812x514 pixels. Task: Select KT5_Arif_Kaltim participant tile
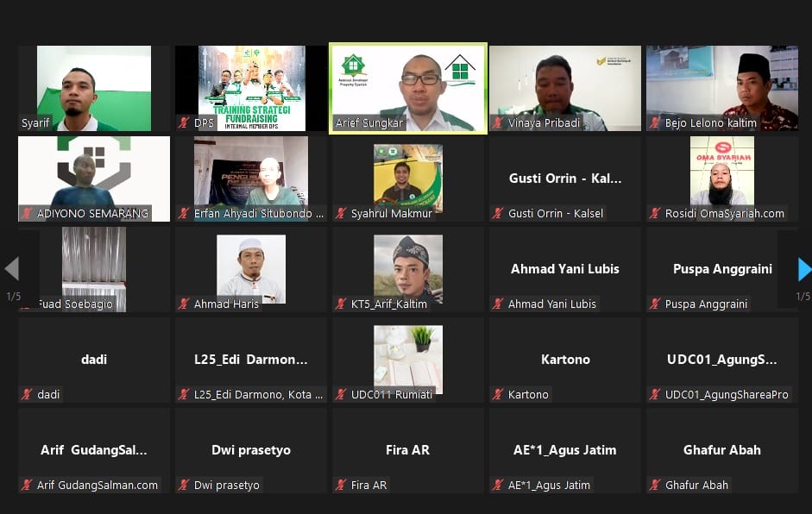pos(408,270)
